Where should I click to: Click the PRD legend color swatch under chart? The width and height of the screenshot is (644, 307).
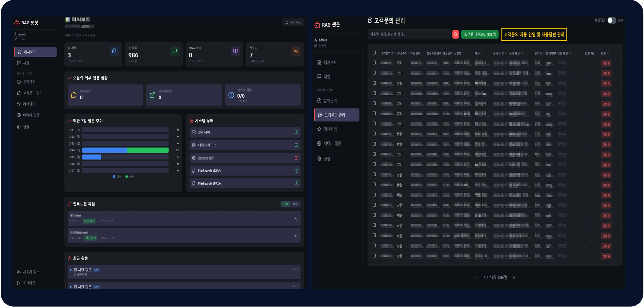126,177
